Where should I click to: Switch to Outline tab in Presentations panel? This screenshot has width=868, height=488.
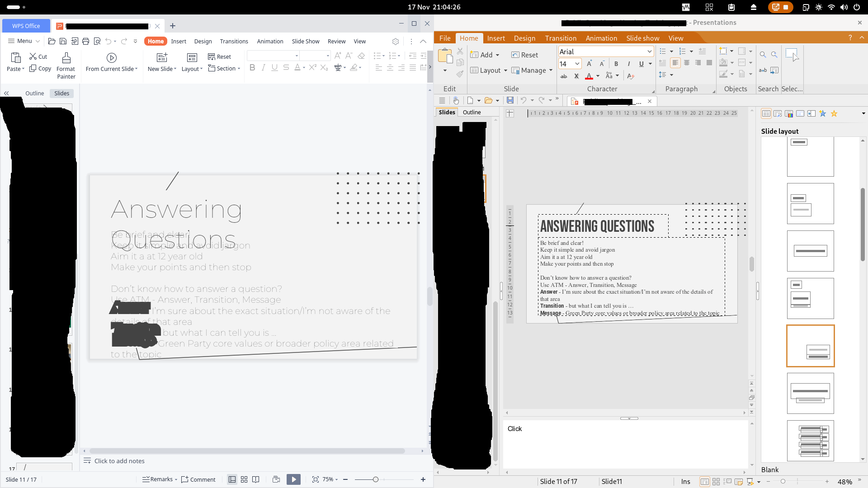tap(472, 112)
